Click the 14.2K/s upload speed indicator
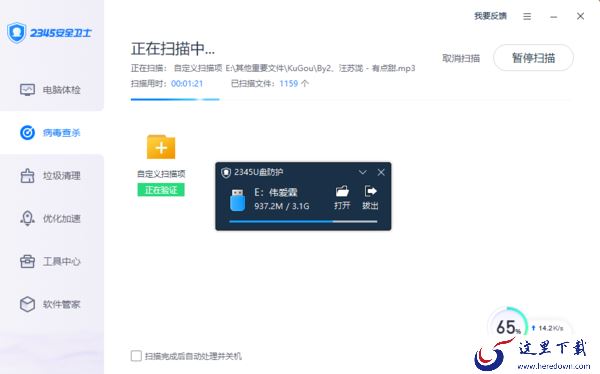The width and height of the screenshot is (600, 374). 548,328
